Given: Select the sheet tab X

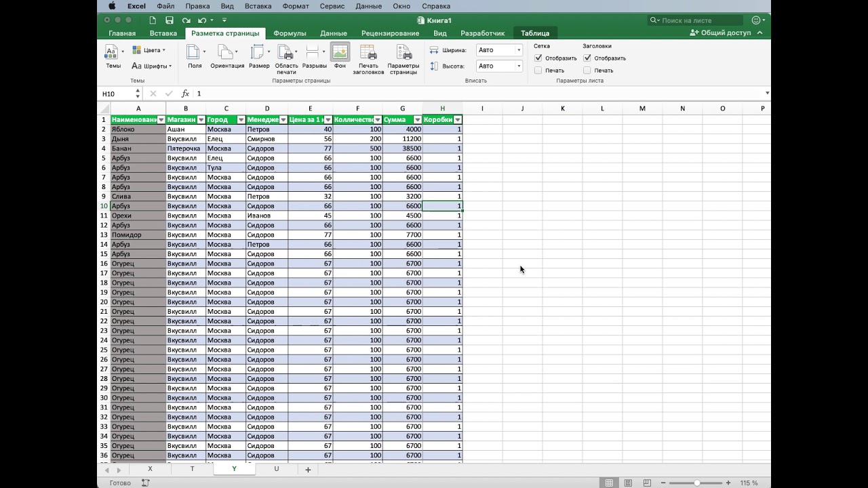Looking at the screenshot, I should 150,469.
